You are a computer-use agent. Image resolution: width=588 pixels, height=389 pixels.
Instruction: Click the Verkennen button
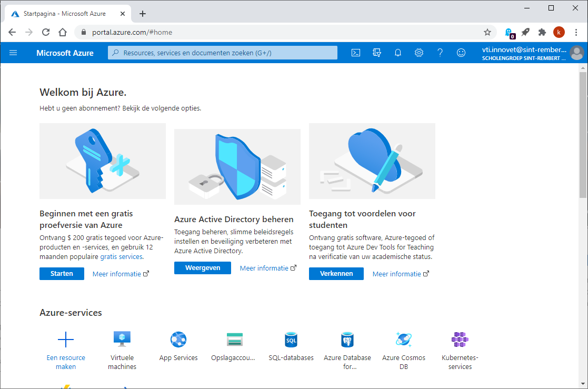336,274
